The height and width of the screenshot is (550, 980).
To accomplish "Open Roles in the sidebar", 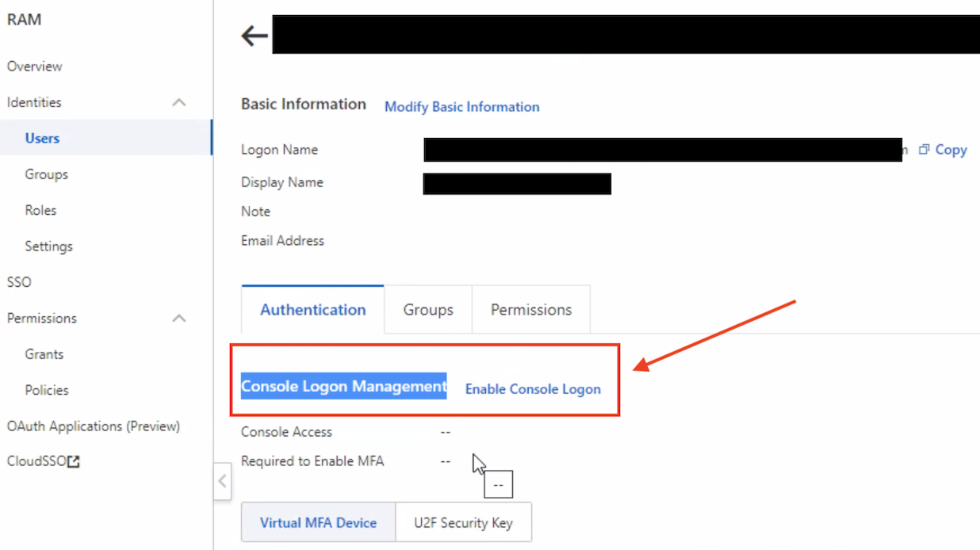I will point(40,210).
